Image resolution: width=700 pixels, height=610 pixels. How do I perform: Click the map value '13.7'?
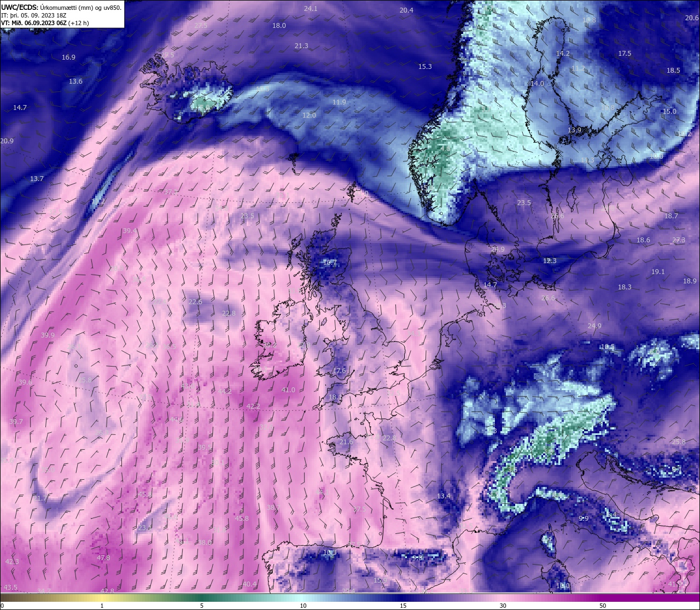(37, 179)
